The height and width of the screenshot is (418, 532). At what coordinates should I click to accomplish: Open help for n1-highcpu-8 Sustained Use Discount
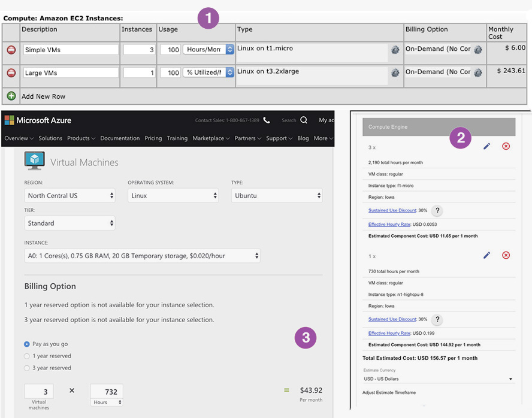coord(437,319)
